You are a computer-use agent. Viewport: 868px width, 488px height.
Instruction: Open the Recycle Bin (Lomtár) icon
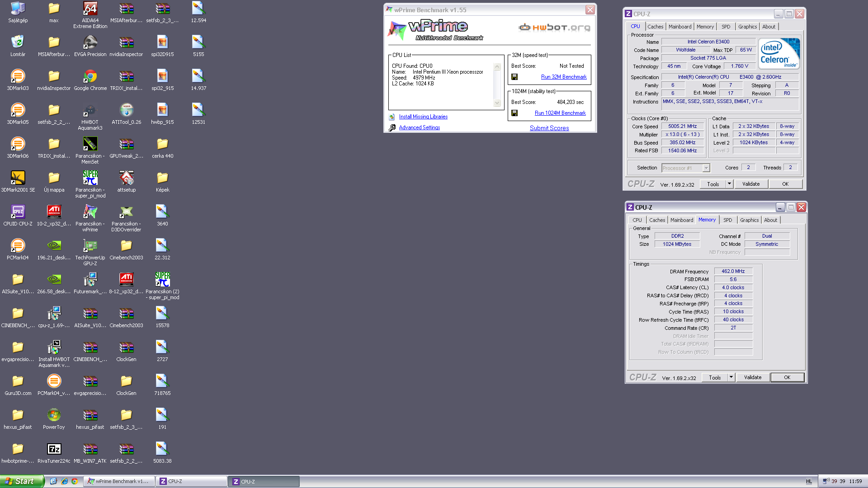[18, 42]
